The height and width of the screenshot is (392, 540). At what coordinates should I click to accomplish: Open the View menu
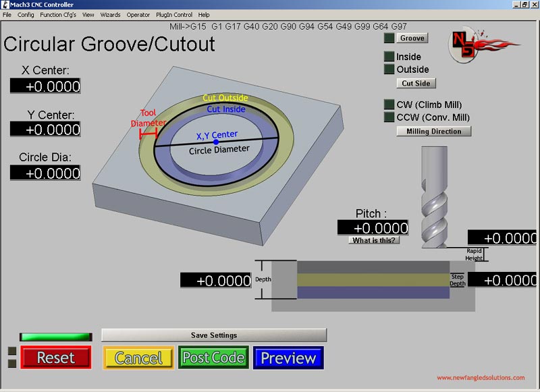click(x=88, y=15)
